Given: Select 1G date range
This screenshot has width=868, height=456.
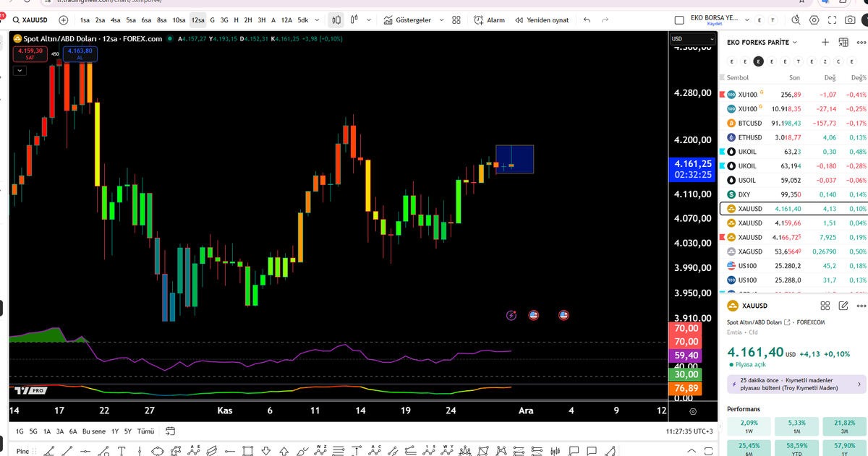Looking at the screenshot, I should [20, 431].
